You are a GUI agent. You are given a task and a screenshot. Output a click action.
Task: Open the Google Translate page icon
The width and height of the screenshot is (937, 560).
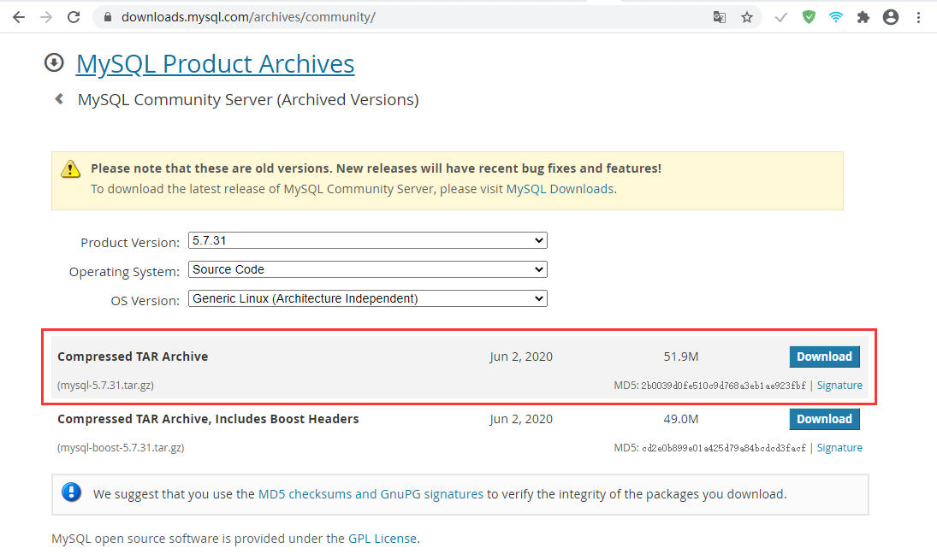tap(720, 17)
